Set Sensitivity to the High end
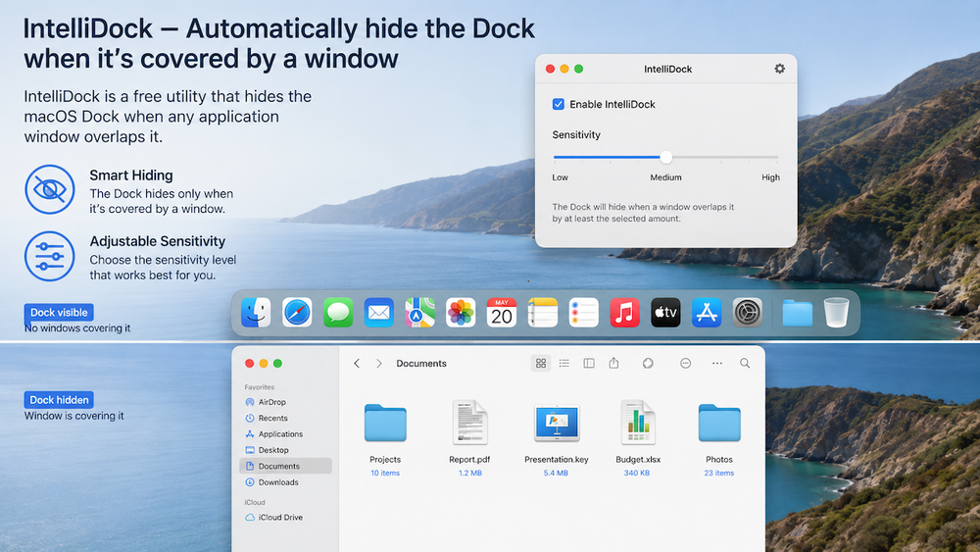The height and width of the screenshot is (552, 980). click(777, 158)
